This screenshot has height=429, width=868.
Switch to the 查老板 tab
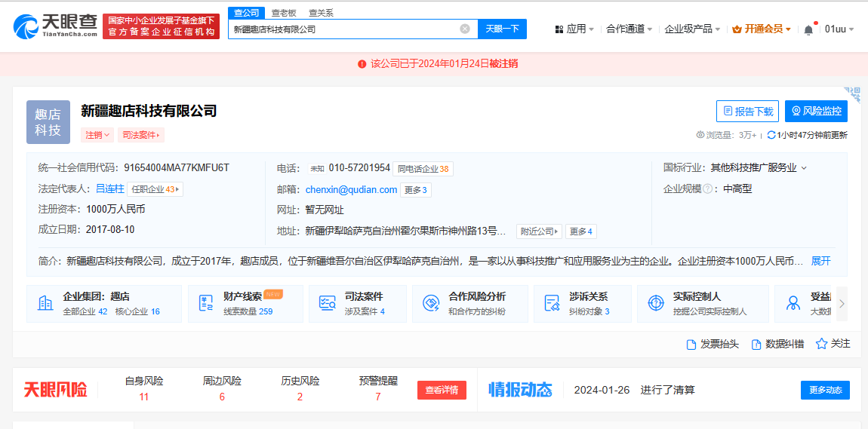click(284, 13)
